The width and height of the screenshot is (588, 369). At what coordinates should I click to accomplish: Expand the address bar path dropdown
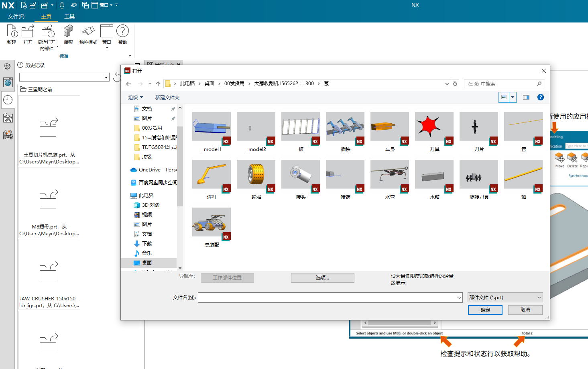pos(447,84)
